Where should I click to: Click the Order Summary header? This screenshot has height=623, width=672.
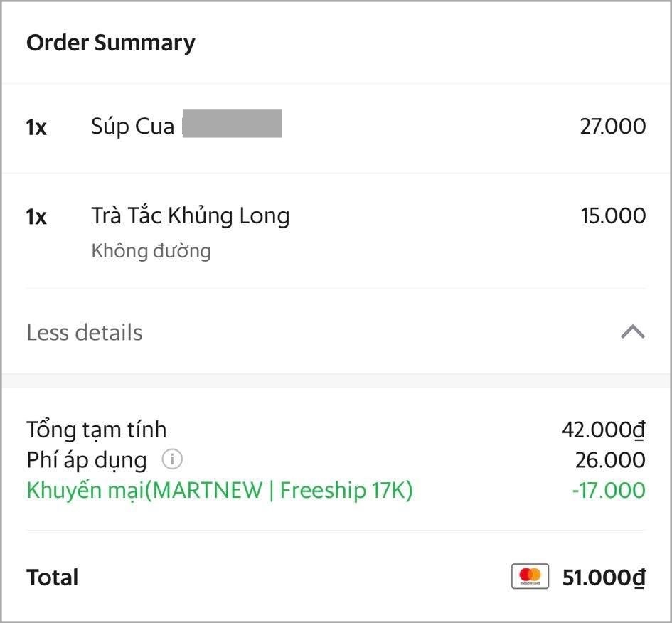(110, 42)
